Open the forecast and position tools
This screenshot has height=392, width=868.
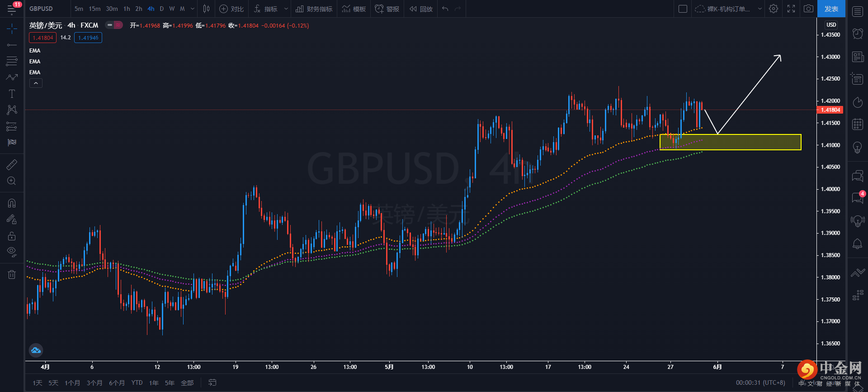tap(12, 126)
